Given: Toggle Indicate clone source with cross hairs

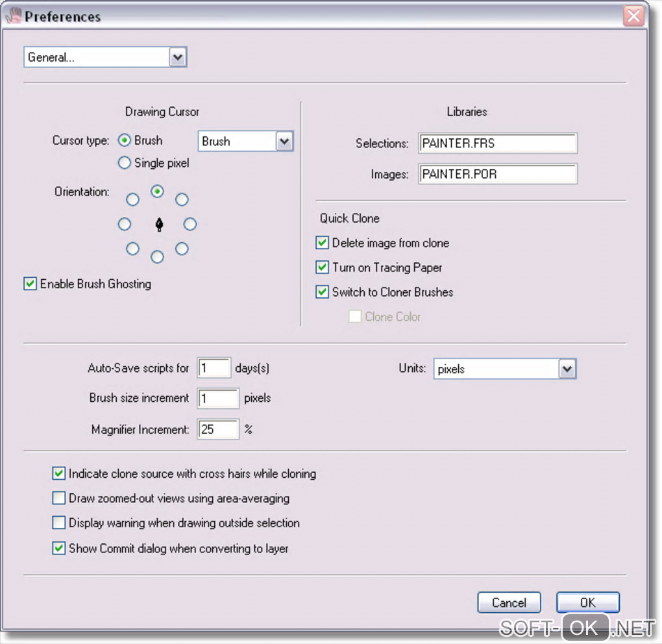Looking at the screenshot, I should click(x=58, y=473).
